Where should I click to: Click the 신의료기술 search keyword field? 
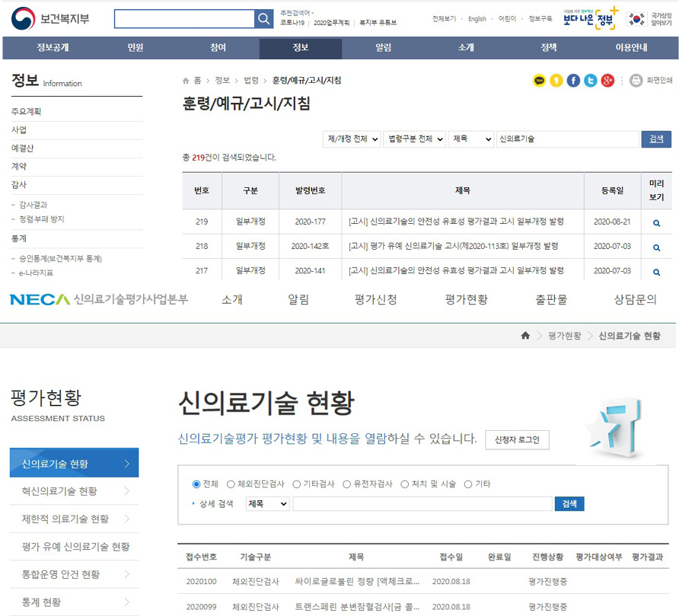pos(567,139)
